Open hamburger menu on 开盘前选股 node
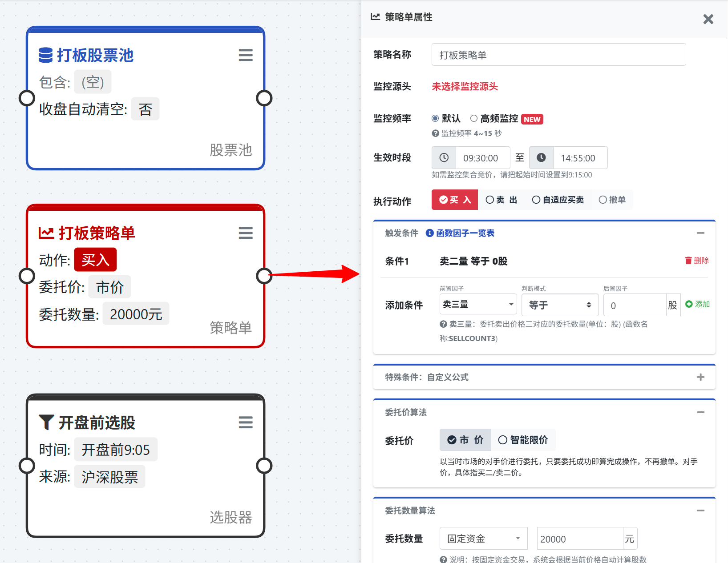The image size is (728, 563). [x=245, y=422]
